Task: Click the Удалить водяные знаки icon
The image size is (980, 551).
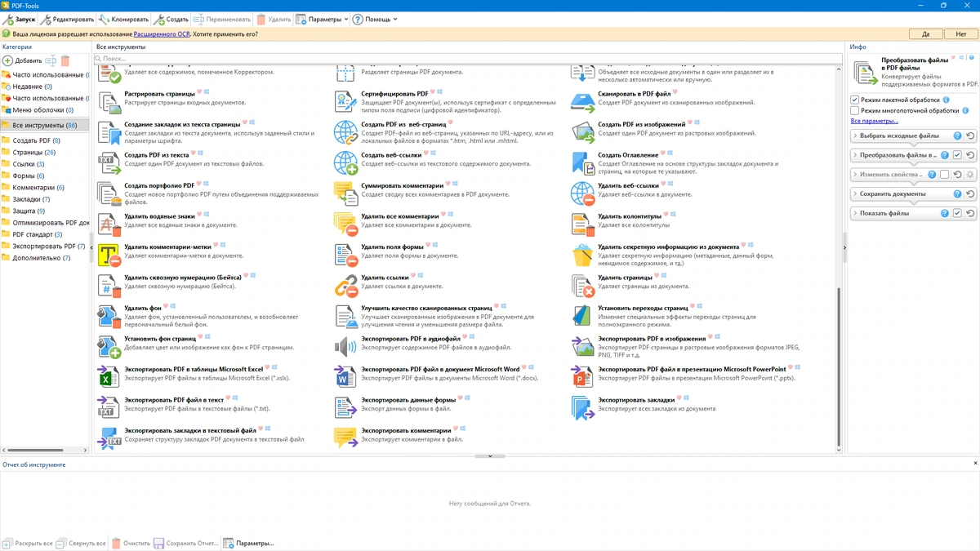Action: coord(109,224)
